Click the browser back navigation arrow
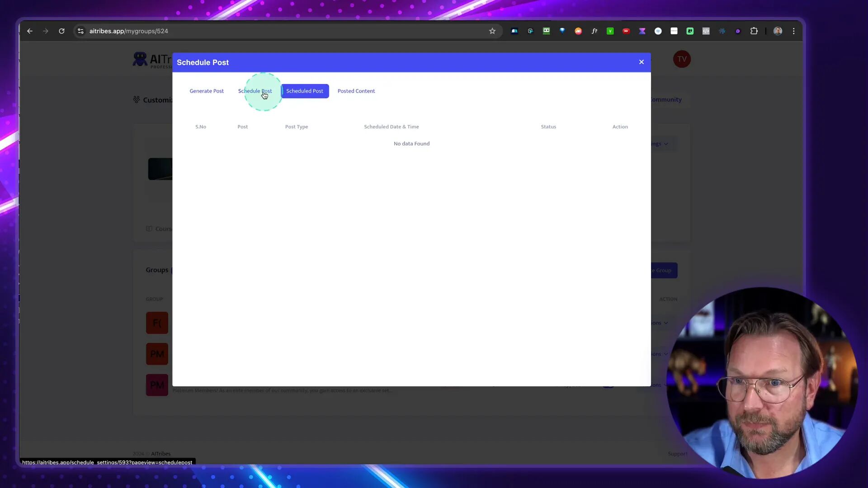The width and height of the screenshot is (868, 488). click(29, 31)
